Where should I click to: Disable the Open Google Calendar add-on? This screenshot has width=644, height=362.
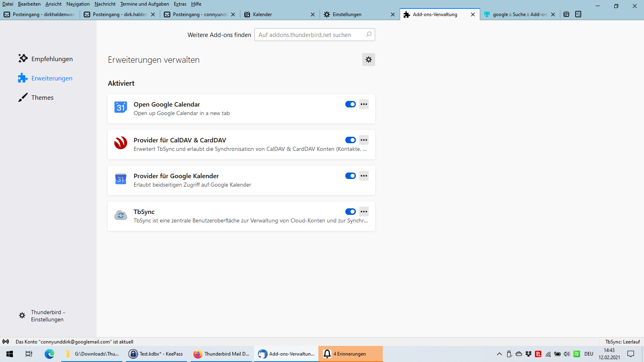click(x=351, y=104)
